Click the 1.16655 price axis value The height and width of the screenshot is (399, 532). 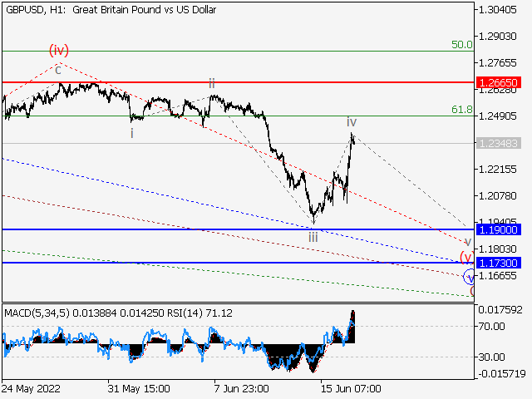click(497, 275)
